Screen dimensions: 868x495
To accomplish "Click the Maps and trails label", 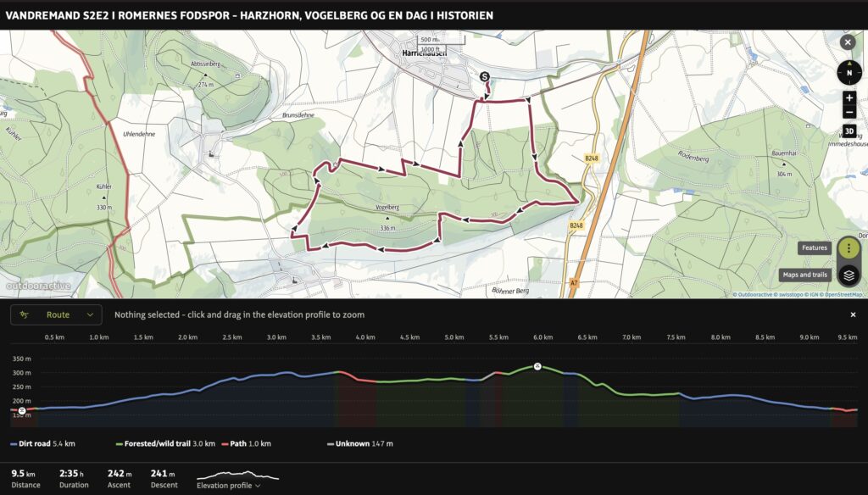I will 805,275.
